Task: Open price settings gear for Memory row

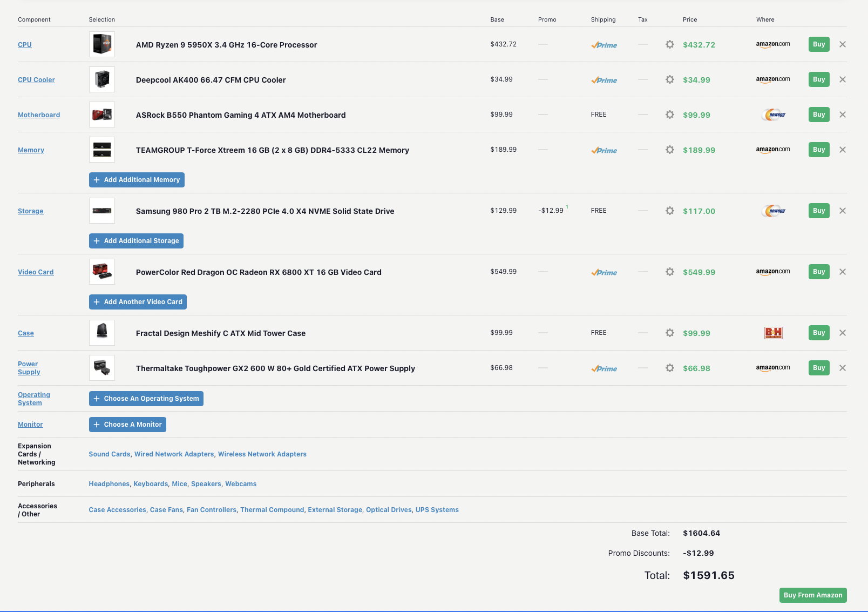Action: [670, 150]
